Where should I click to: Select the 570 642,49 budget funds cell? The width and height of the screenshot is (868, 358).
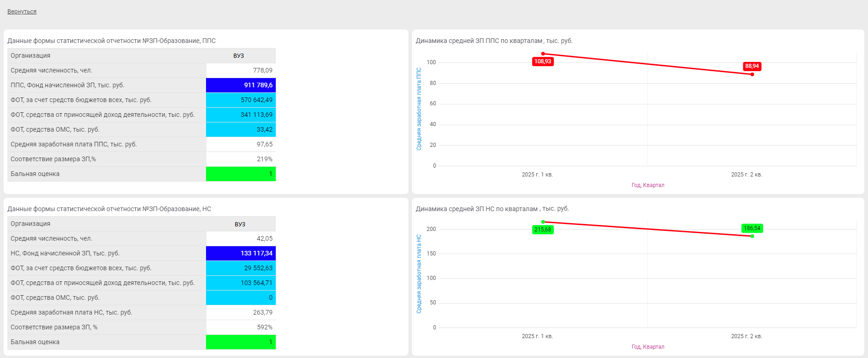click(241, 100)
